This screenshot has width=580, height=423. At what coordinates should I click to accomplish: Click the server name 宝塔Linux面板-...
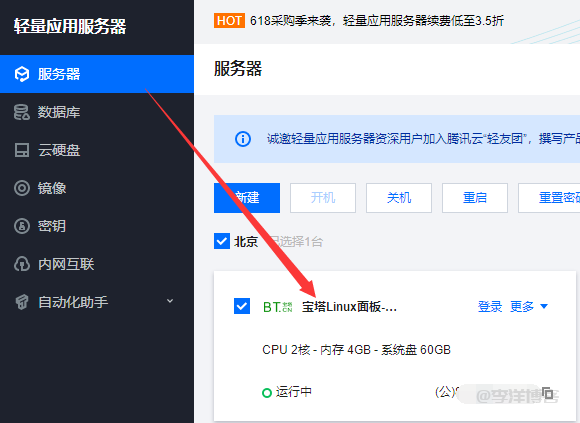click(x=349, y=307)
